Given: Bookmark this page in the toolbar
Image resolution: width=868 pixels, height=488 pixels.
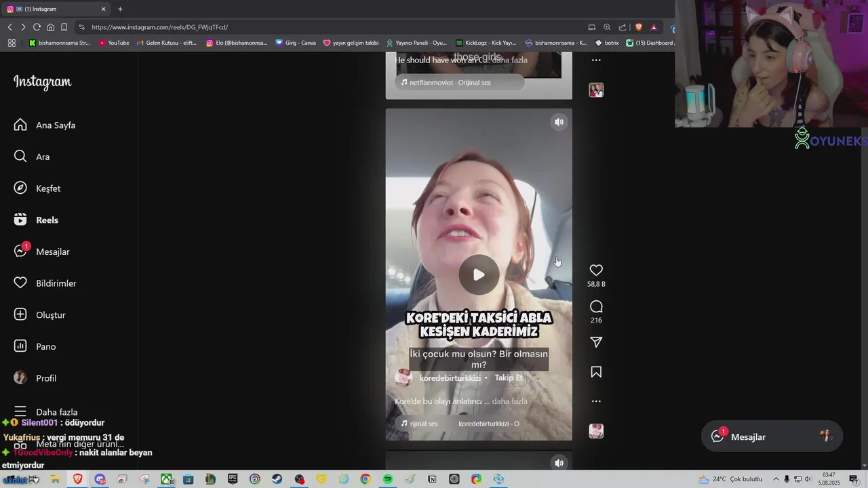Looking at the screenshot, I should [64, 27].
